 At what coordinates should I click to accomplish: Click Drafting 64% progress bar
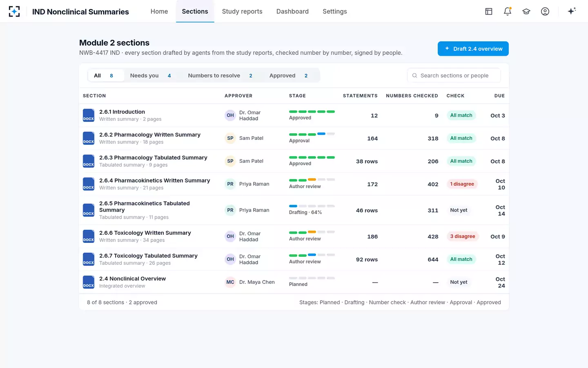click(312, 206)
